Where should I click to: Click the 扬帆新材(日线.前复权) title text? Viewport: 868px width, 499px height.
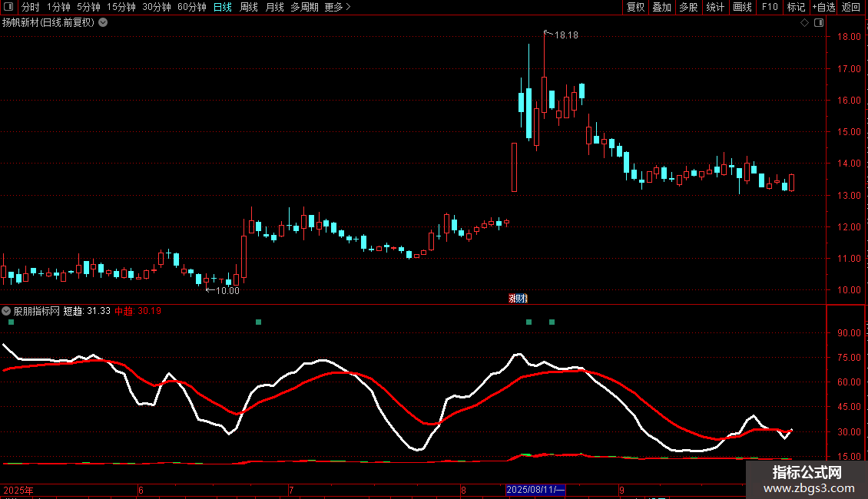click(48, 23)
